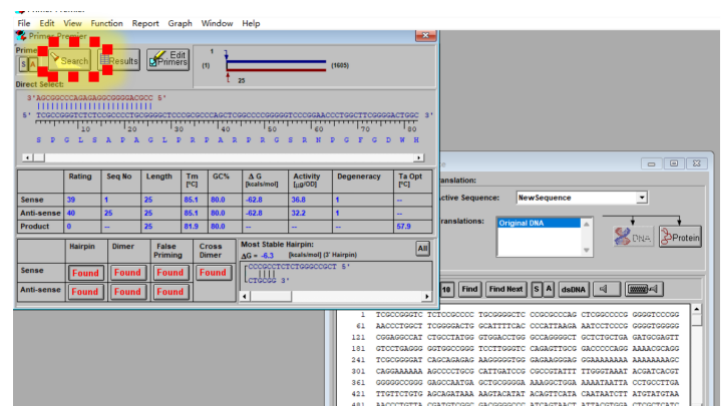Select Original DNA in translations list
The height and width of the screenshot is (406, 725).
pyautogui.click(x=539, y=223)
